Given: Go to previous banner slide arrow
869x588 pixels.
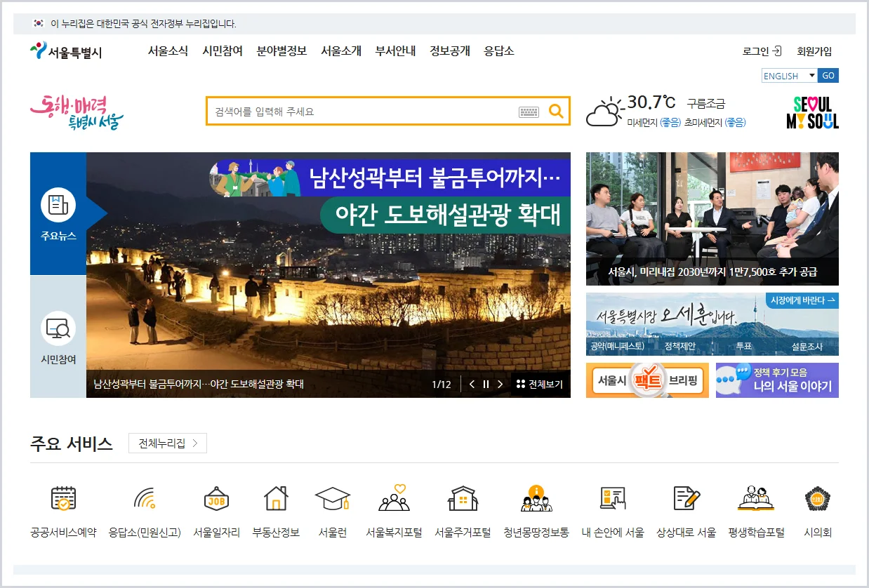Looking at the screenshot, I should tap(472, 384).
